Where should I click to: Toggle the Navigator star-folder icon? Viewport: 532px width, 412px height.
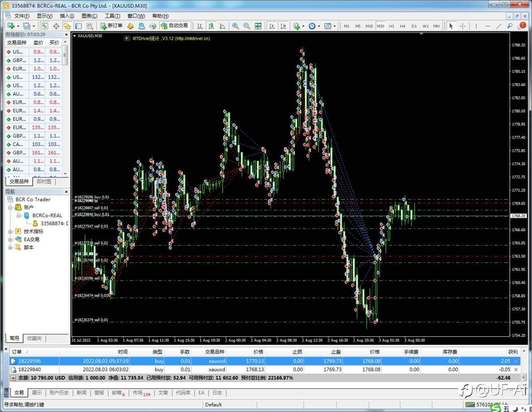tap(67, 26)
